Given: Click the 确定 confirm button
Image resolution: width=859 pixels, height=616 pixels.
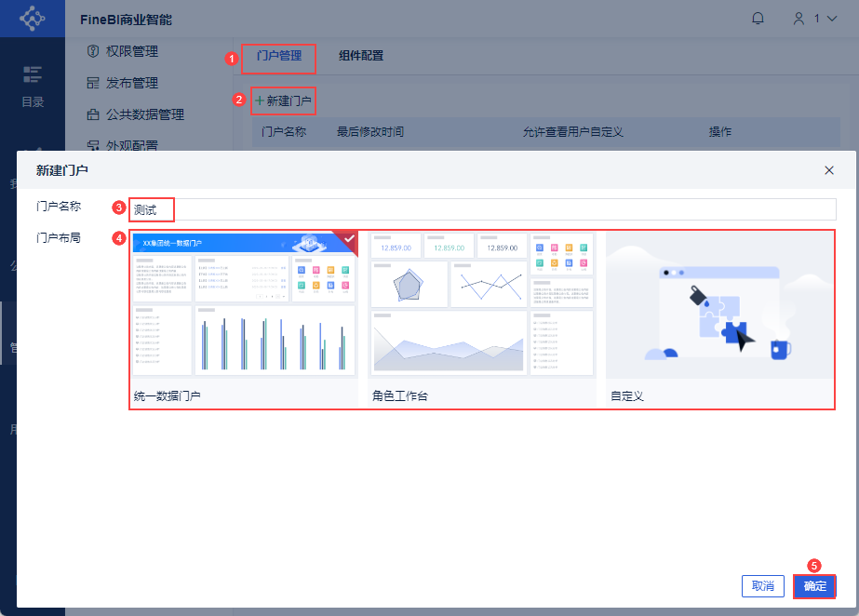Looking at the screenshot, I should [x=814, y=586].
